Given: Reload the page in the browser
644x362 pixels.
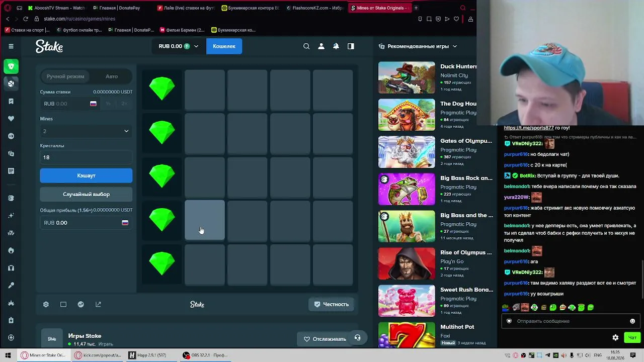Looking at the screenshot, I should (26, 19).
